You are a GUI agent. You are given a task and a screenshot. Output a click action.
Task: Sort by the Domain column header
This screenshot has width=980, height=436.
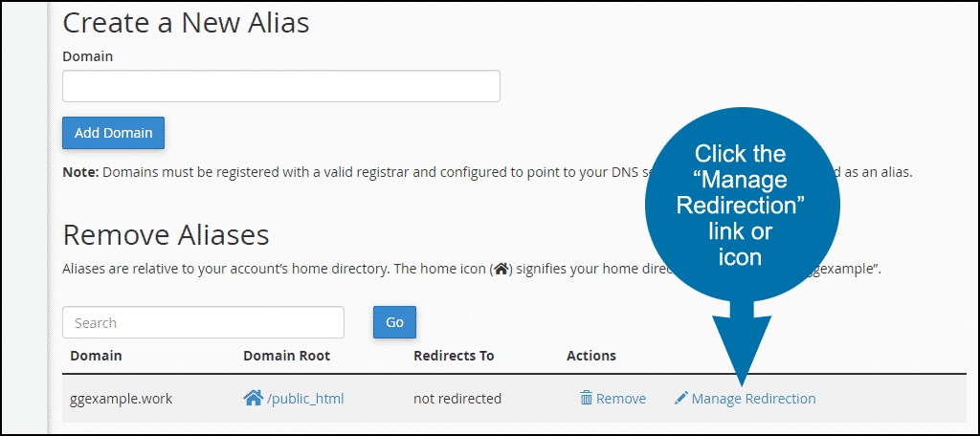[96, 356]
